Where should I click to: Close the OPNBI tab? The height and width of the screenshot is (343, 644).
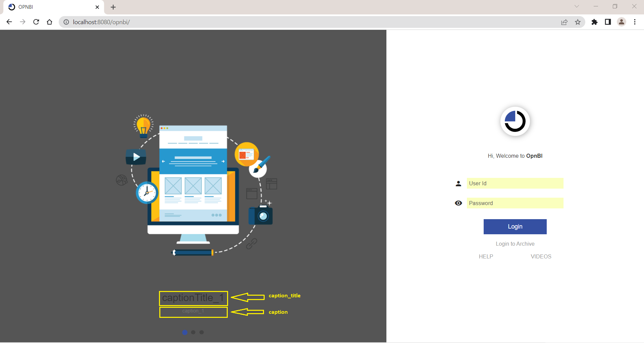tap(97, 7)
